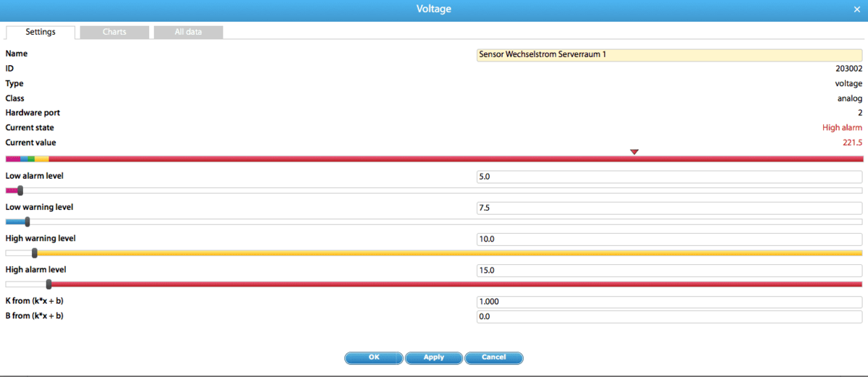Viewport: 868px width, 377px height.
Task: Click the High warning level slider handle
Action: pos(35,253)
